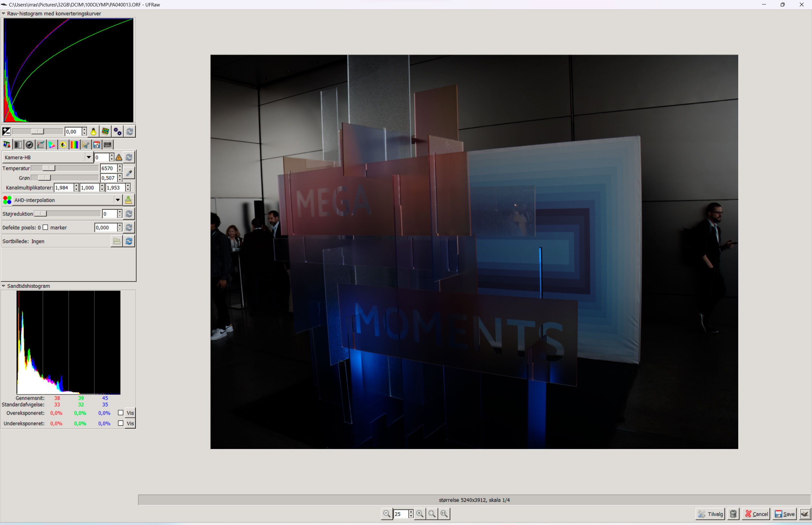Viewport: 812px width, 525px height.
Task: Select the Grayscale adjustment tab
Action: (x=18, y=144)
